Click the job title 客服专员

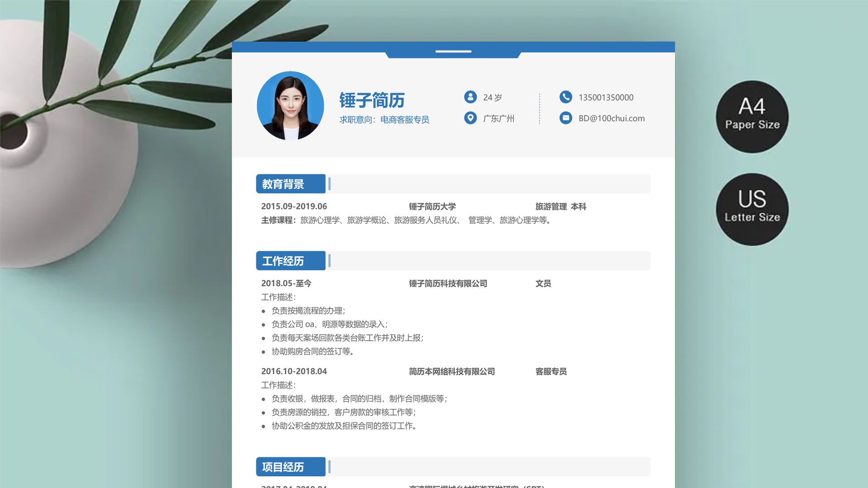(x=551, y=371)
